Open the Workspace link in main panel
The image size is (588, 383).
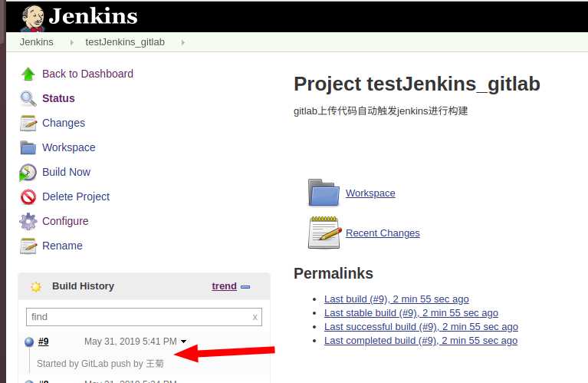(x=370, y=193)
